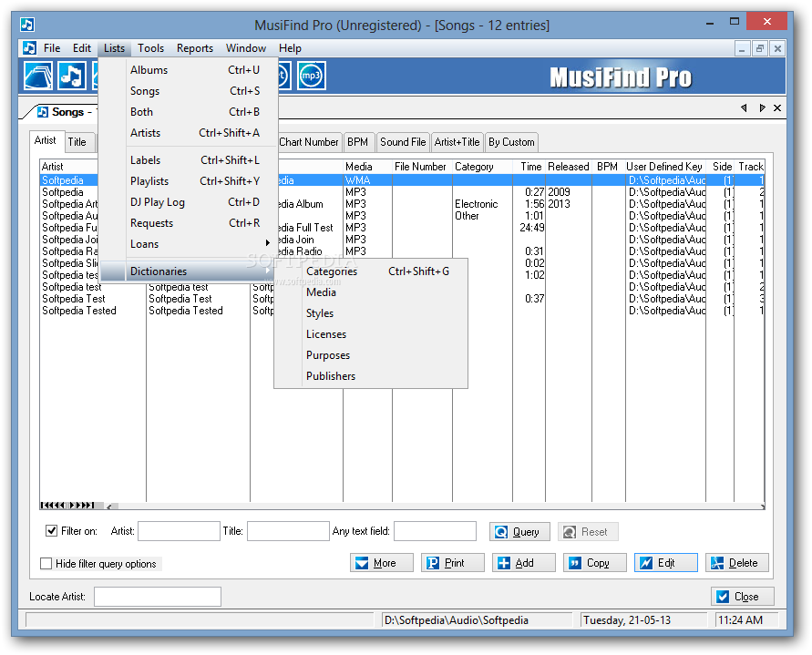Click the Songs window tab icon
Screen dimensions: 812x655
point(43,112)
